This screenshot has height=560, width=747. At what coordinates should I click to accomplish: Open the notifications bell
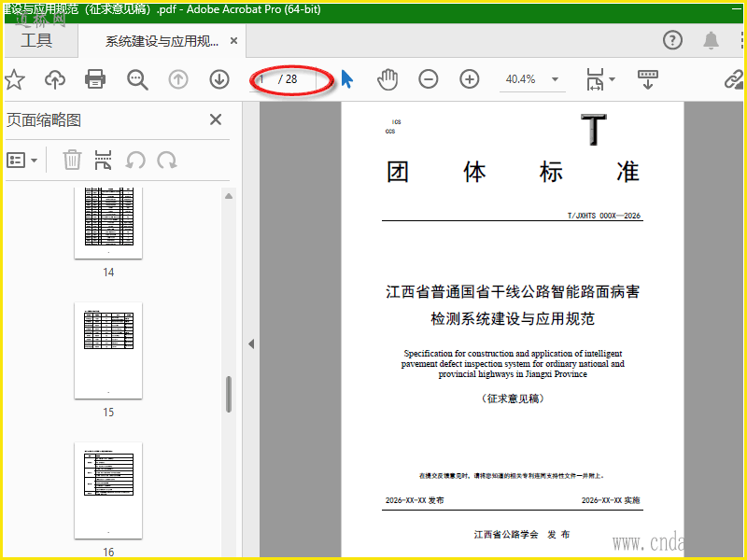pyautogui.click(x=711, y=40)
